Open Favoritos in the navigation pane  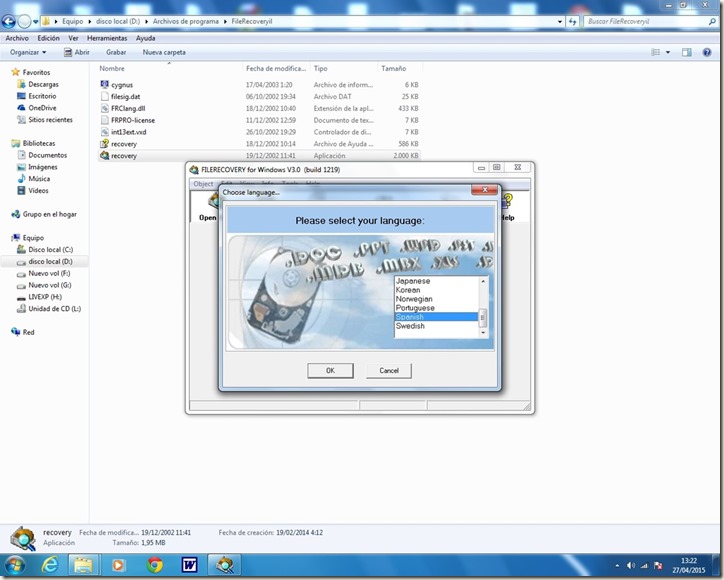[36, 72]
